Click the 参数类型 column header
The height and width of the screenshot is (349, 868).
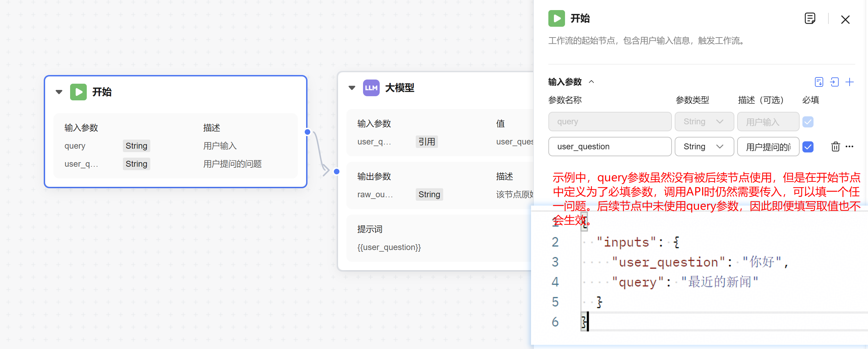click(x=692, y=100)
